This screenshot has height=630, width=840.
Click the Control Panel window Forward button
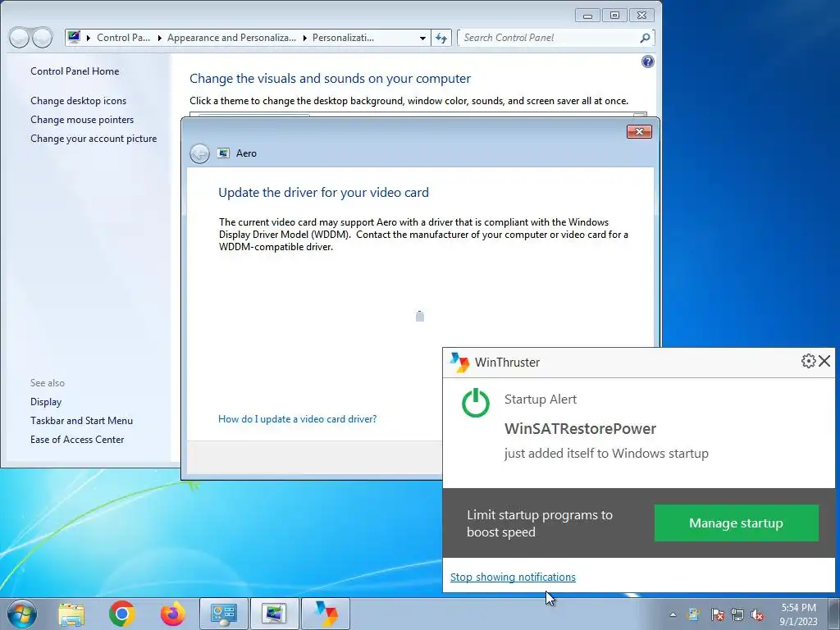pyautogui.click(x=43, y=38)
